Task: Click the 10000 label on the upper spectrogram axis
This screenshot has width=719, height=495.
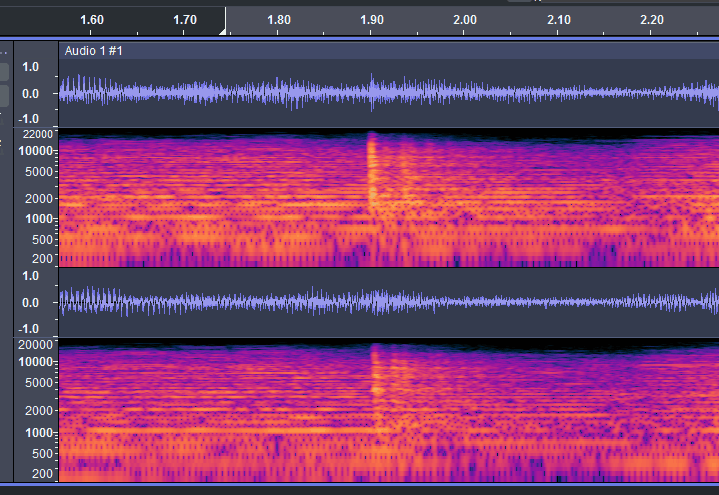Action: [x=35, y=151]
